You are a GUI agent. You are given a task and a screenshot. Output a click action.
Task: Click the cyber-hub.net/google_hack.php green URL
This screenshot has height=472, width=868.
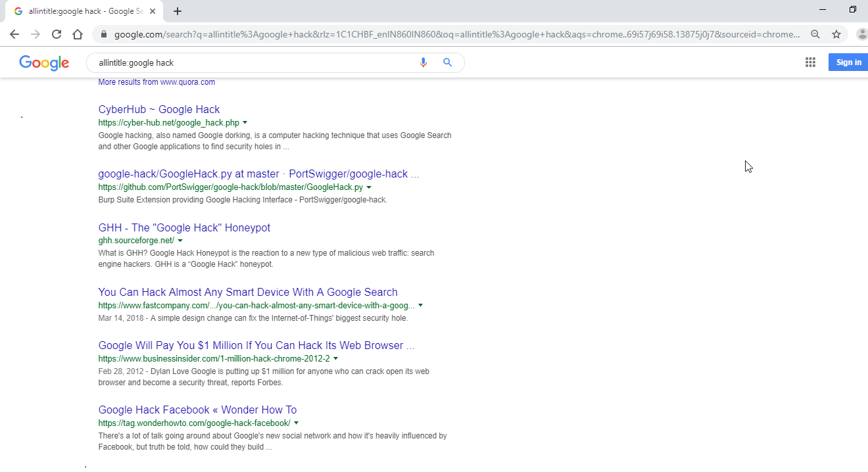tap(169, 122)
